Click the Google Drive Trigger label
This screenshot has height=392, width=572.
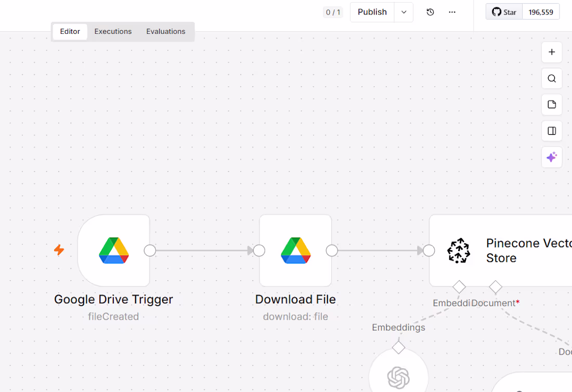click(x=113, y=299)
